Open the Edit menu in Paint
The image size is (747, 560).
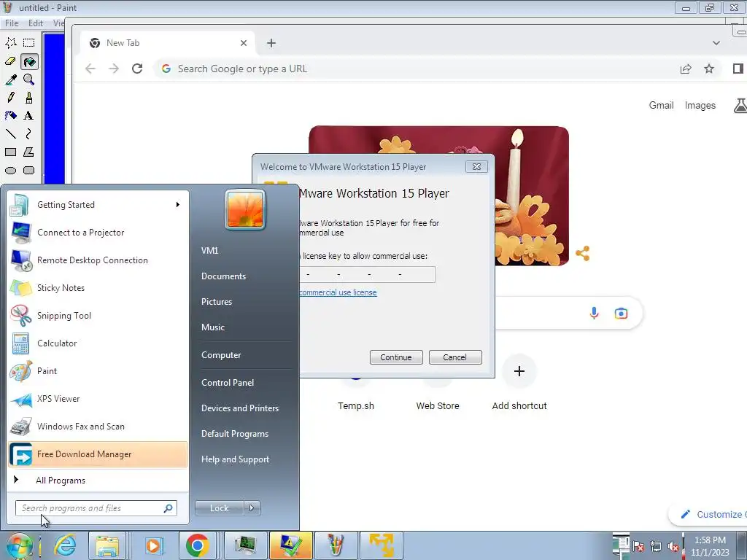coord(35,23)
